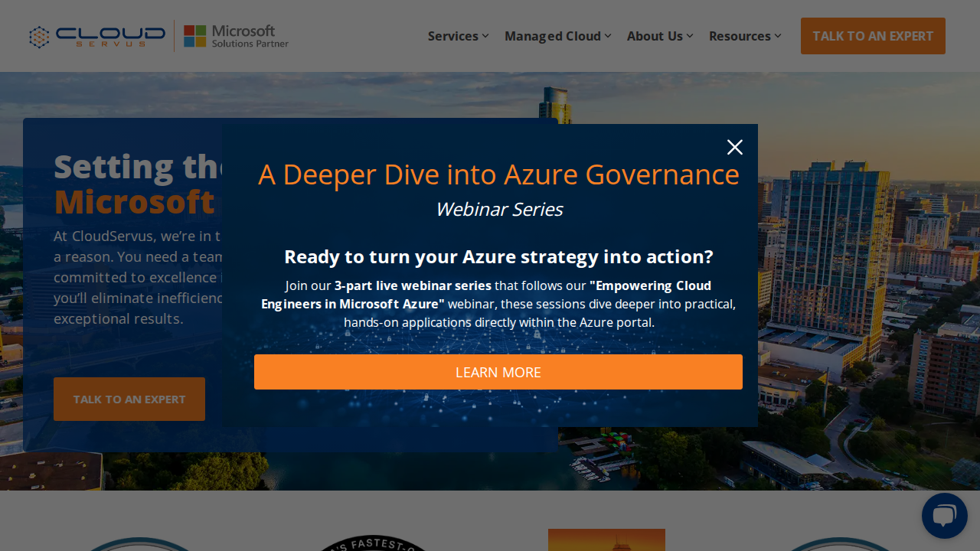Viewport: 980px width, 551px height.
Task: Click the Microsoft Solutions Partner logo
Action: 237,36
